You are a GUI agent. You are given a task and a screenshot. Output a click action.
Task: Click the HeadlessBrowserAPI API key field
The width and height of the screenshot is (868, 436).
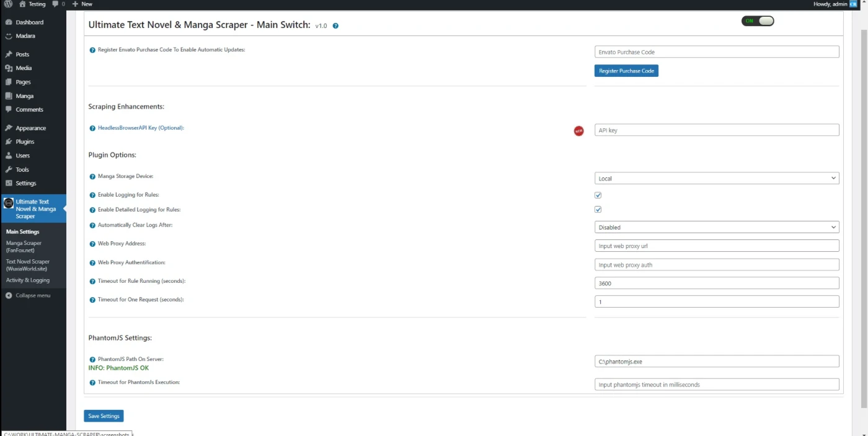[x=717, y=130]
